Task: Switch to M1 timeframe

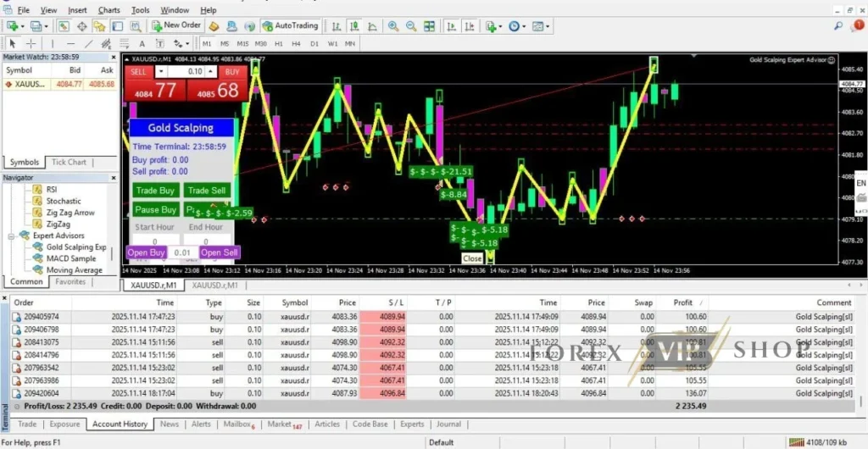Action: (207, 44)
